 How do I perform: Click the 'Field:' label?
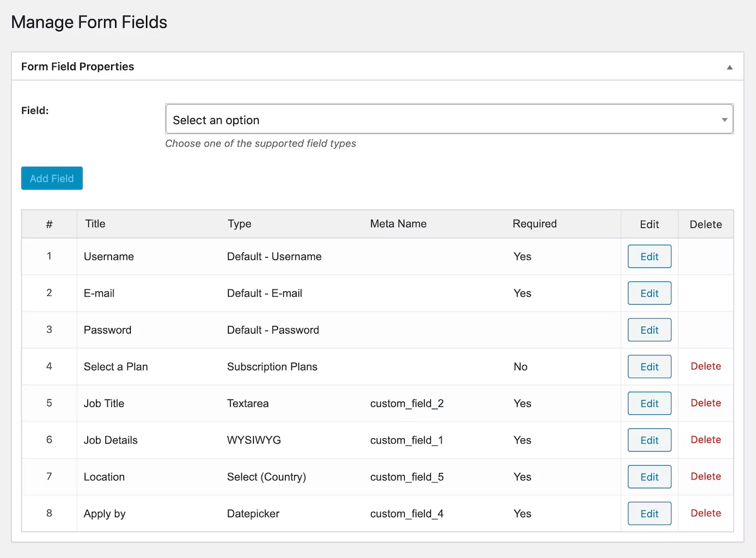pyautogui.click(x=35, y=110)
